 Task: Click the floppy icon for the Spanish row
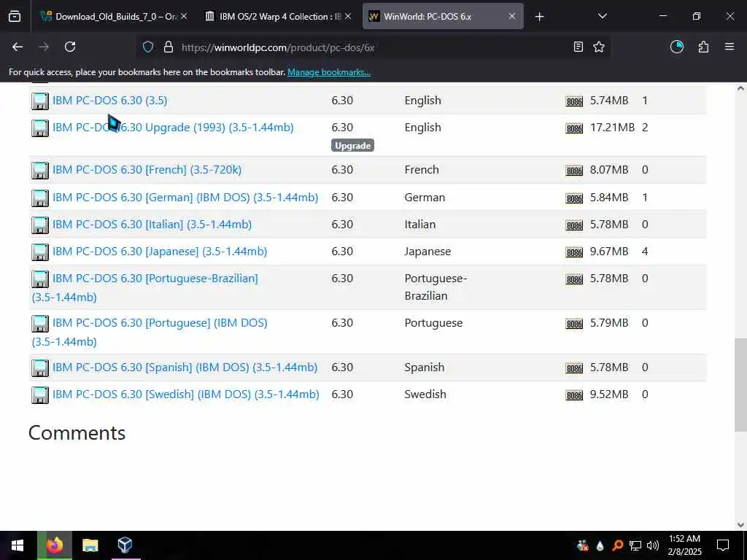click(40, 368)
